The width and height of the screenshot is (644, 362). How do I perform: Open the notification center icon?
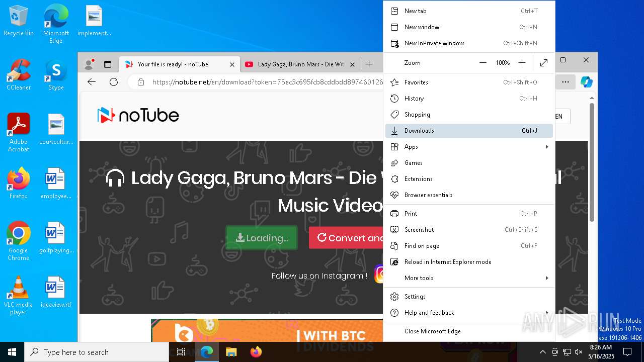click(x=627, y=352)
